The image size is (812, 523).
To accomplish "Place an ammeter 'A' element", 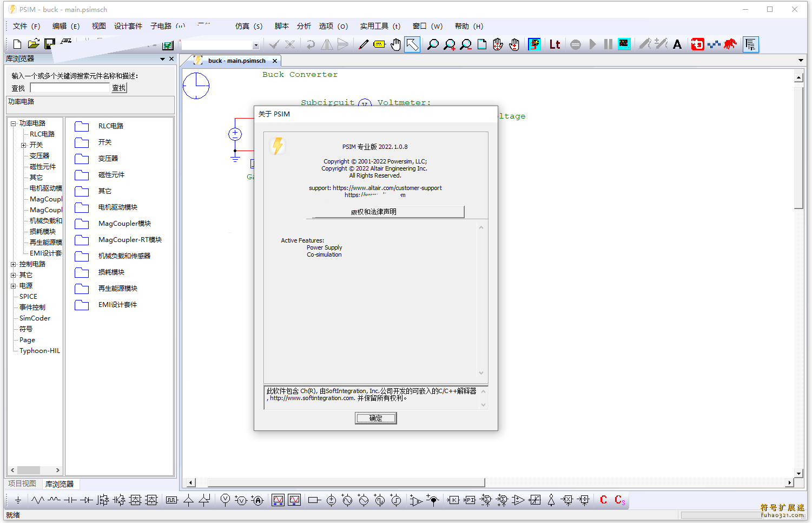I will pyautogui.click(x=258, y=500).
